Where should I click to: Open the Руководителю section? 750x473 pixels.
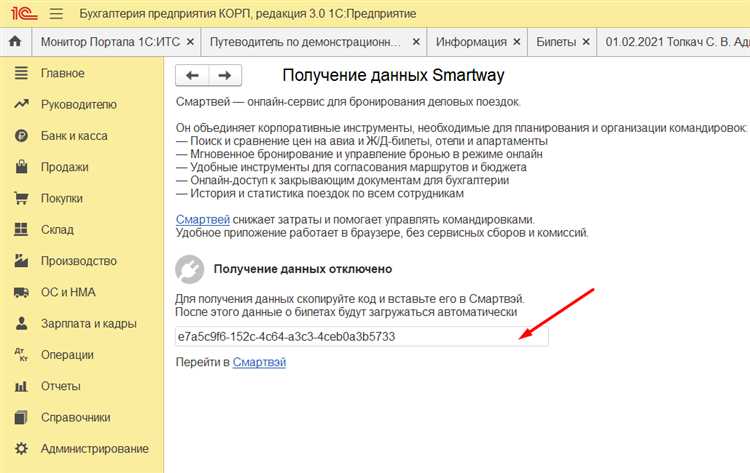coord(79,104)
